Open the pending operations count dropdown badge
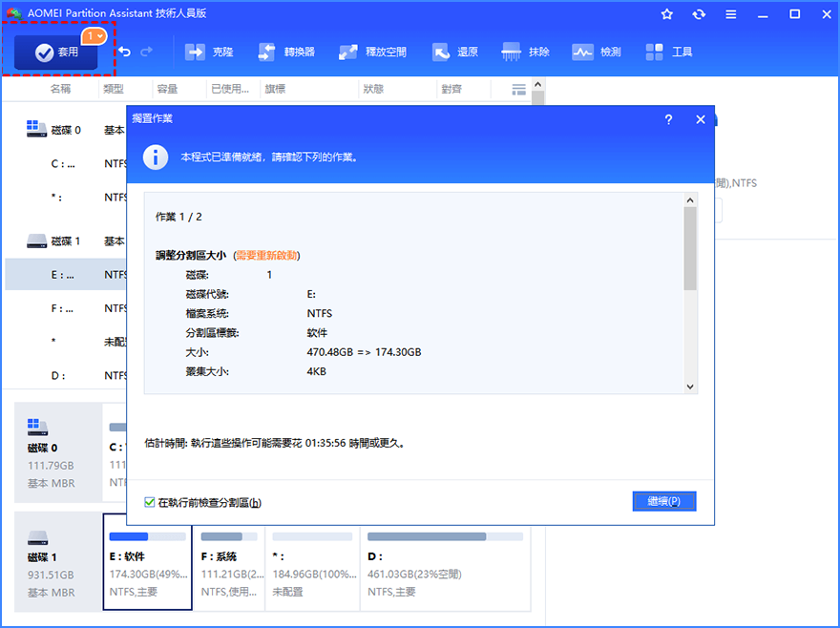Screen dimensions: 840x628 [94, 36]
